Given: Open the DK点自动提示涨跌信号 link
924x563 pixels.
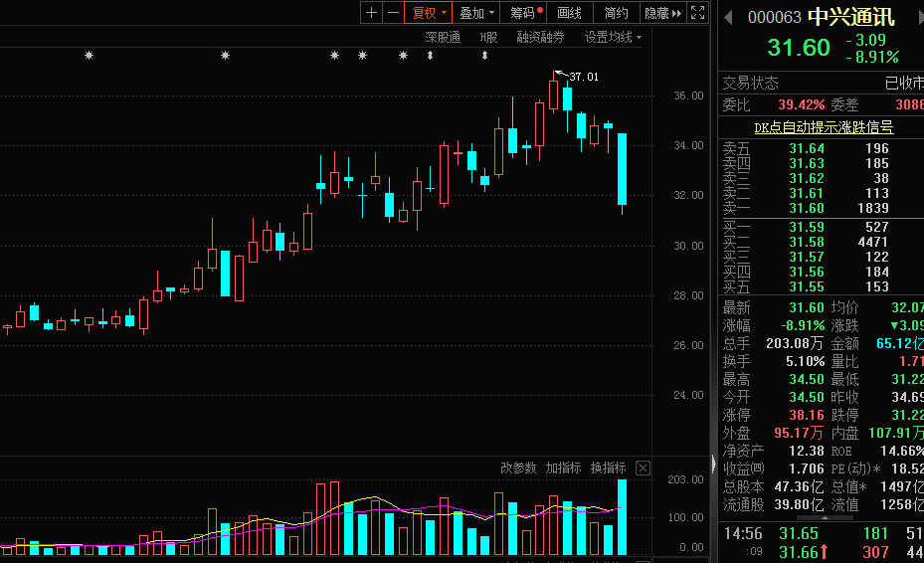Looking at the screenshot, I should (x=824, y=127).
